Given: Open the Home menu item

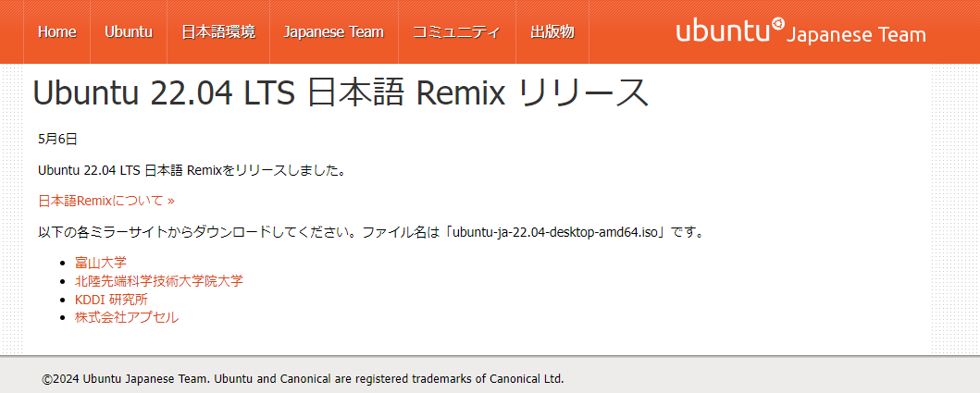Looking at the screenshot, I should click(56, 31).
